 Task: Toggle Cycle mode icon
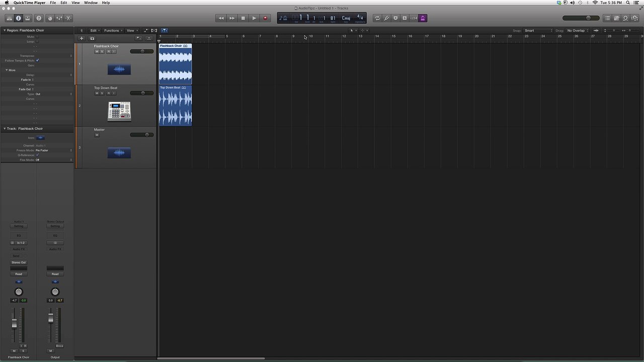click(377, 18)
